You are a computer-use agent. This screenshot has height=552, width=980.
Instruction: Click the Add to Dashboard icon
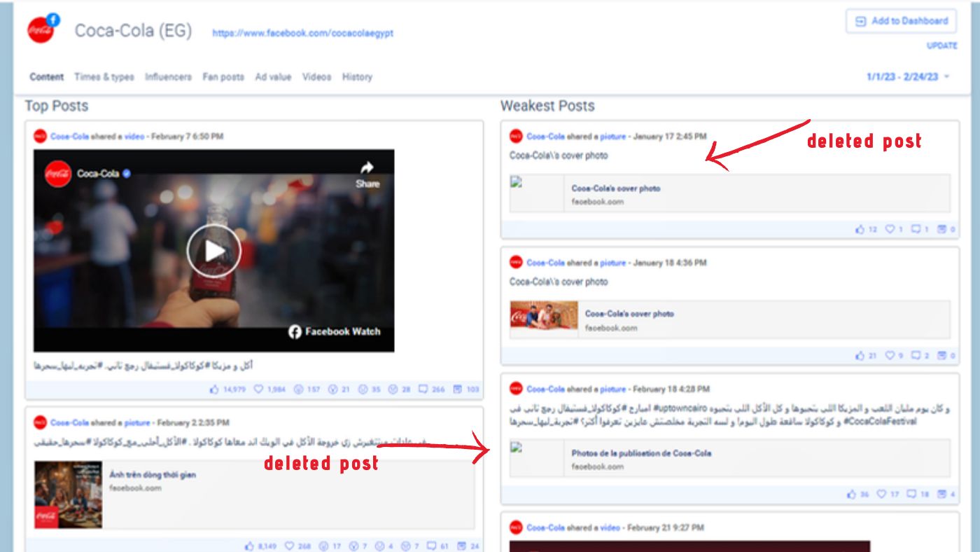(860, 21)
